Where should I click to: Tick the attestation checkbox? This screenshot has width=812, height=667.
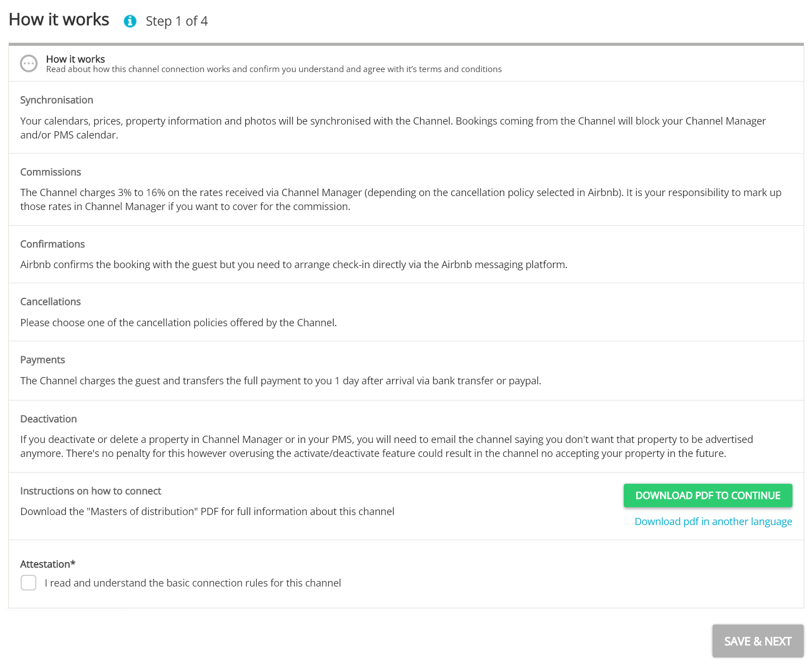point(28,583)
